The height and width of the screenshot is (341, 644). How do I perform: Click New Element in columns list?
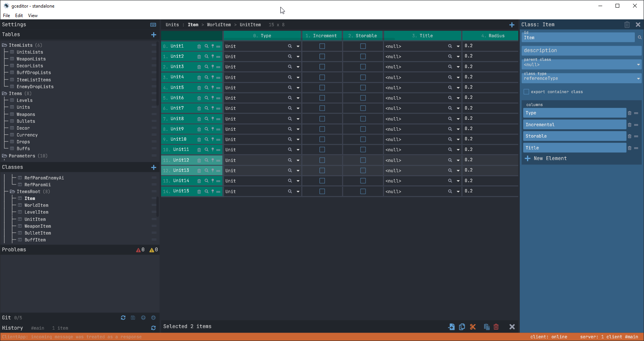pyautogui.click(x=550, y=159)
